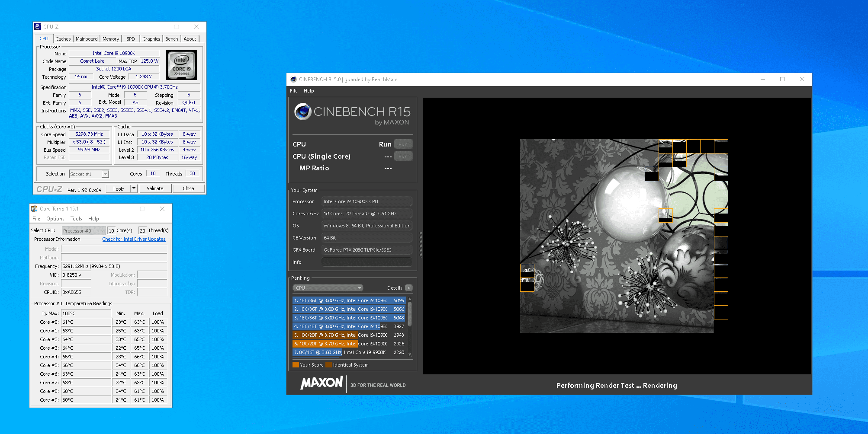Image resolution: width=868 pixels, height=434 pixels.
Task: Go to the About tab in CPU-Z
Action: point(190,39)
